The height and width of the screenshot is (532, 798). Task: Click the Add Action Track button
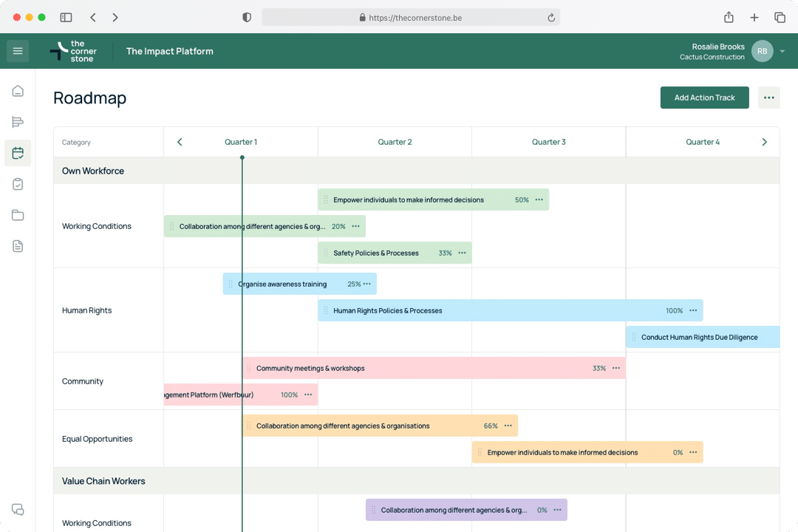click(704, 98)
